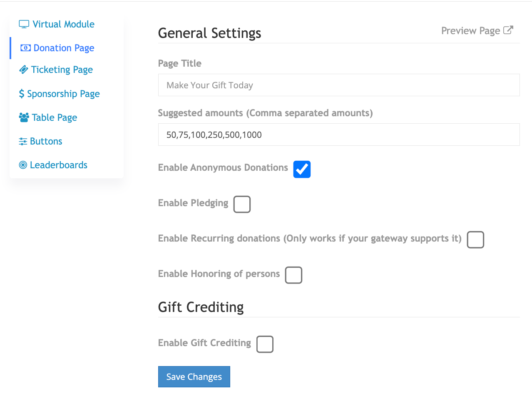
Task: Click the external link icon by Preview Page
Action: [x=508, y=30]
